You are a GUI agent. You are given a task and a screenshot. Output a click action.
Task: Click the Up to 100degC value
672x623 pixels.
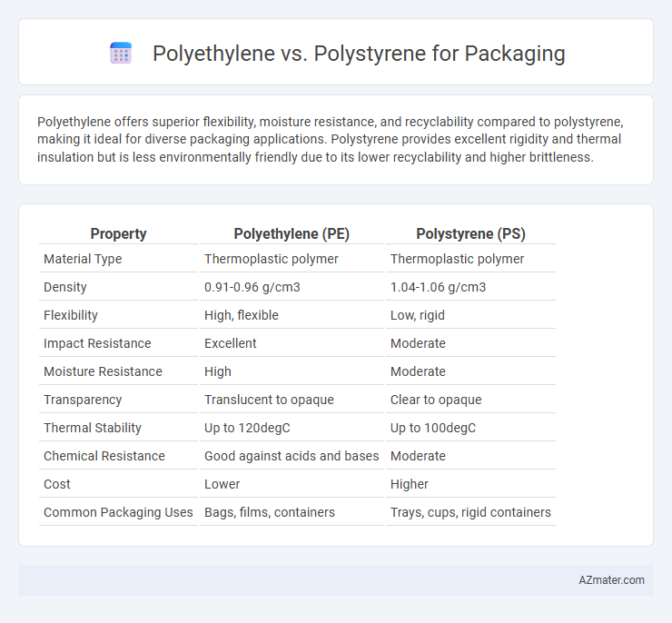pos(433,428)
